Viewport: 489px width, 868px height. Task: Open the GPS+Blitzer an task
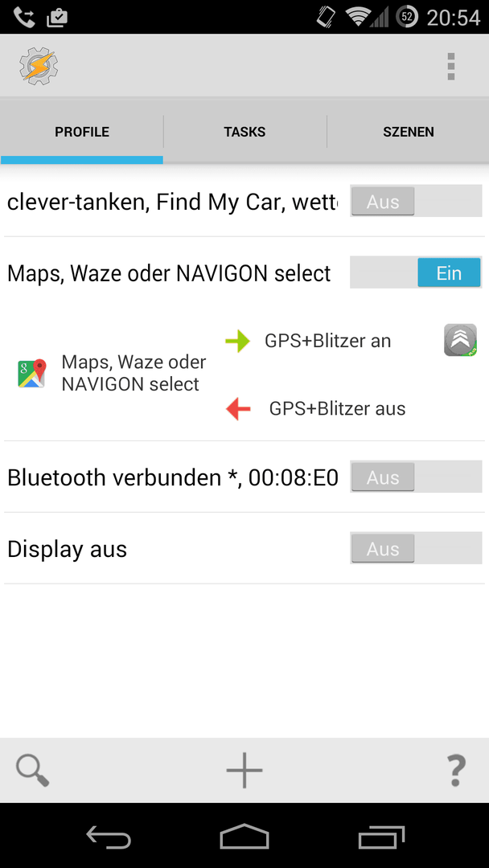(328, 341)
